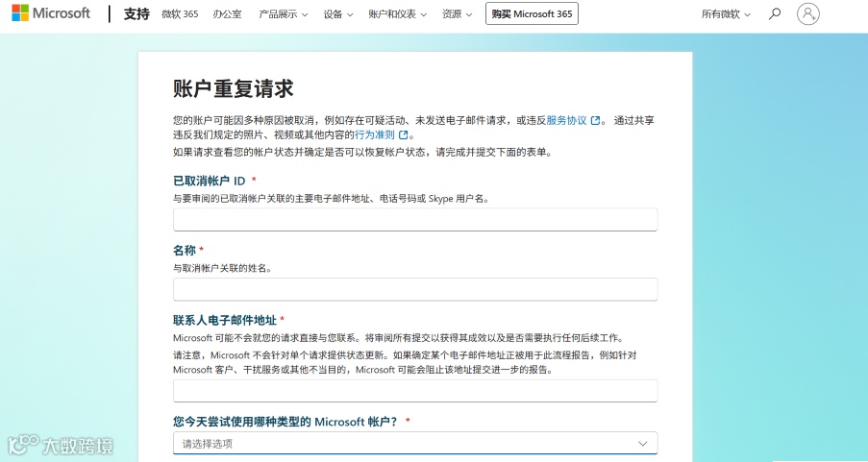Image resolution: width=868 pixels, height=462 pixels.
Task: Expand the 账户和仪表 dropdown menu
Action: point(397,13)
